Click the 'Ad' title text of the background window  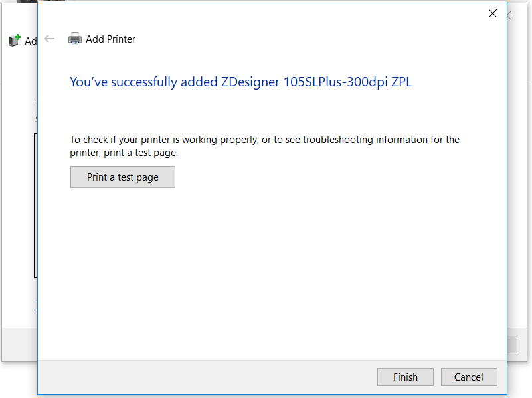tap(29, 41)
